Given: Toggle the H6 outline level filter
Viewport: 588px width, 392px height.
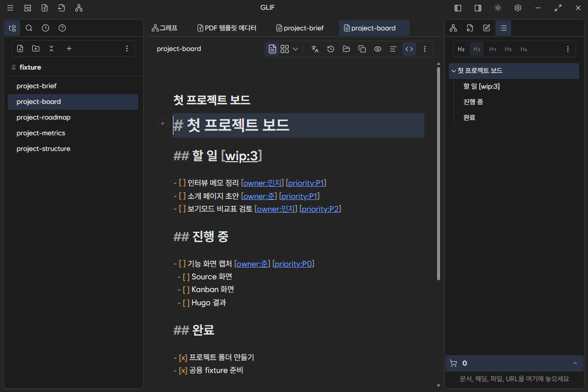Looking at the screenshot, I should 524,49.
